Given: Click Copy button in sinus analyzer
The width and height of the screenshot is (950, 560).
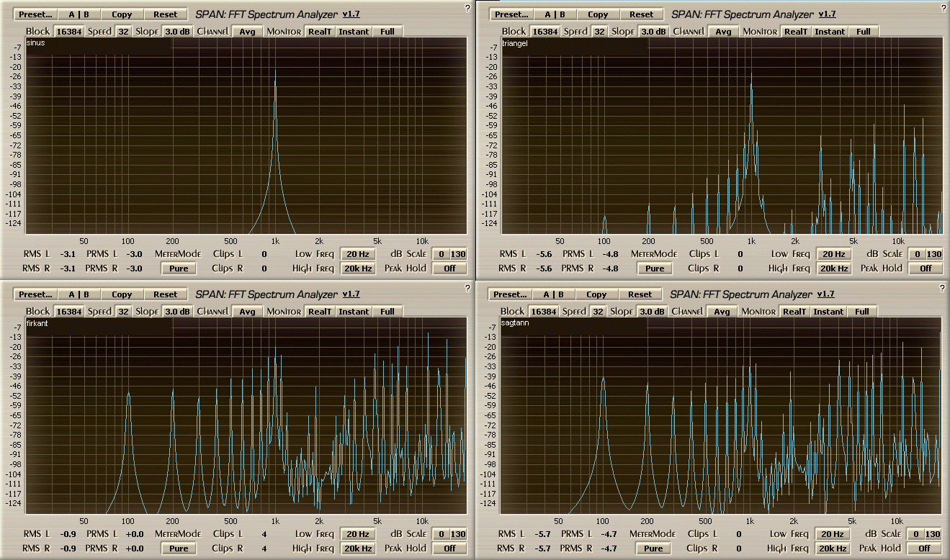Looking at the screenshot, I should (x=122, y=14).
